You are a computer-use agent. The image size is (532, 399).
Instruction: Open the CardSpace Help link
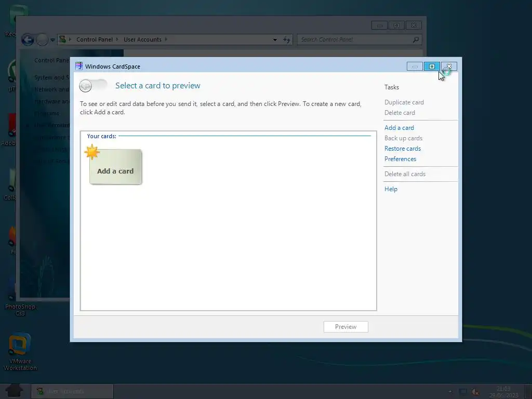coord(391,189)
